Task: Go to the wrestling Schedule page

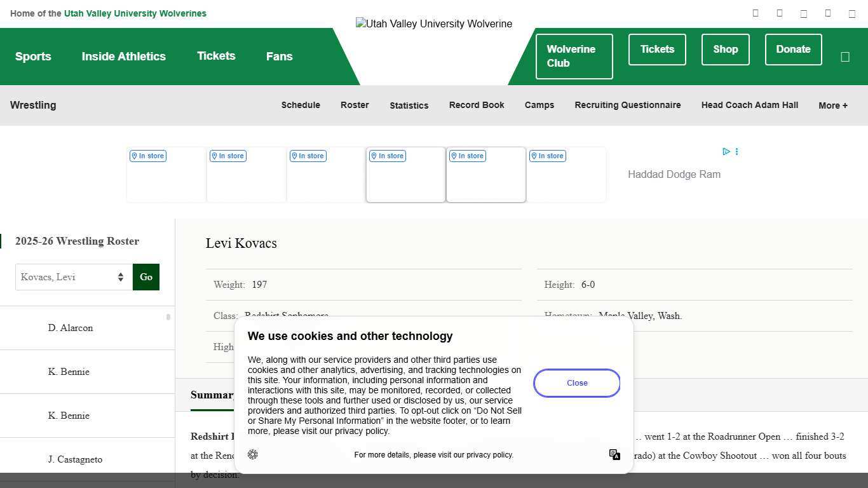Action: pyautogui.click(x=301, y=105)
